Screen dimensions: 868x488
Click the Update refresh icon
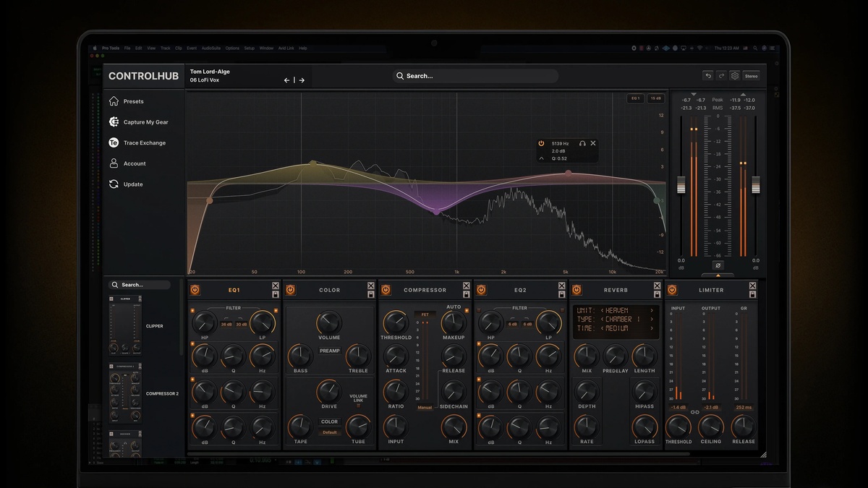(x=114, y=184)
